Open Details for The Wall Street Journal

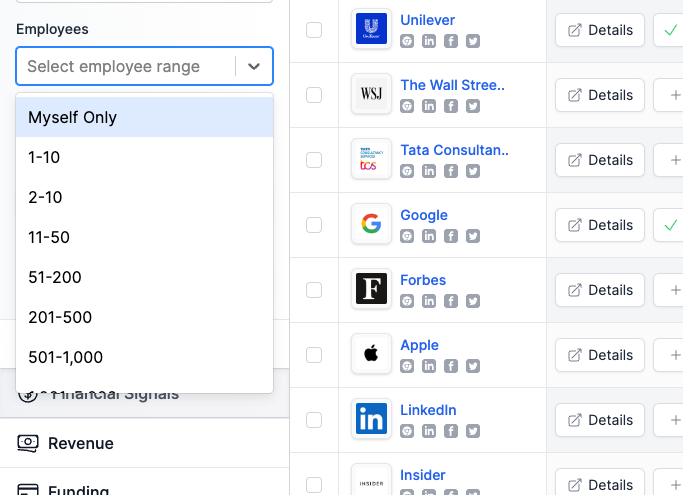click(x=600, y=95)
